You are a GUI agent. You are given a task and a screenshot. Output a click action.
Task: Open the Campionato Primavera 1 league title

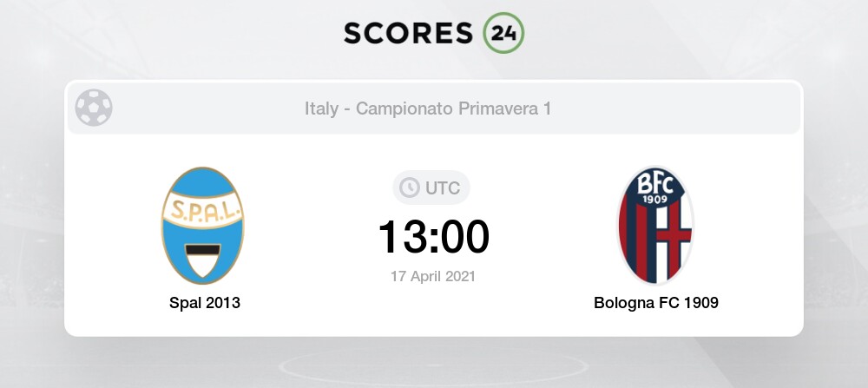coord(454,109)
